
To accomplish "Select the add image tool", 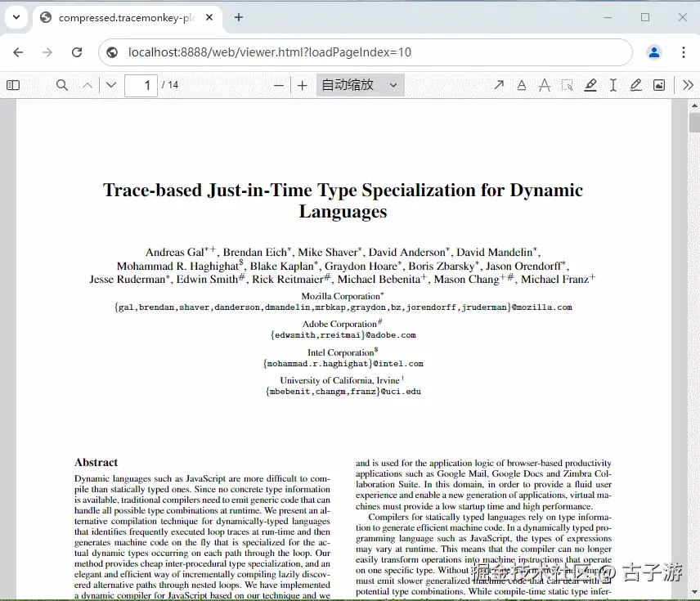I will [x=659, y=85].
